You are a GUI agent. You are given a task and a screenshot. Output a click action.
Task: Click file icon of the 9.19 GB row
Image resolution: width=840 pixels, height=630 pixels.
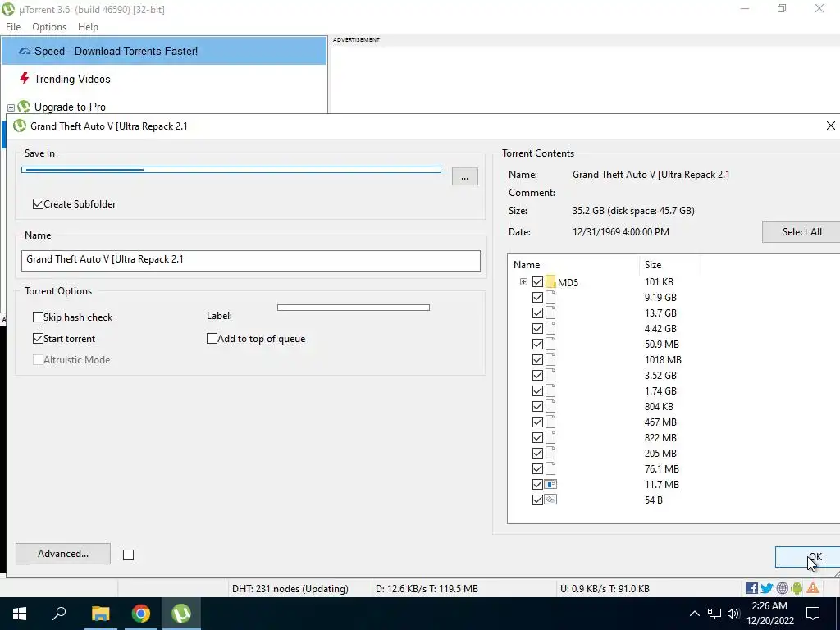pyautogui.click(x=550, y=297)
